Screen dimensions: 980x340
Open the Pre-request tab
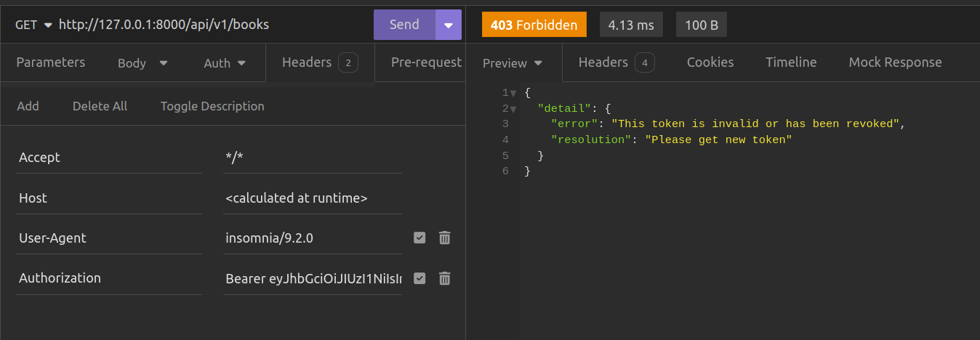click(426, 62)
